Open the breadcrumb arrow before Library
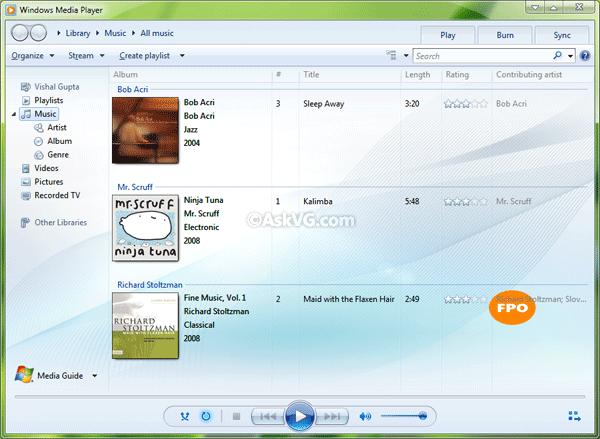 point(59,33)
